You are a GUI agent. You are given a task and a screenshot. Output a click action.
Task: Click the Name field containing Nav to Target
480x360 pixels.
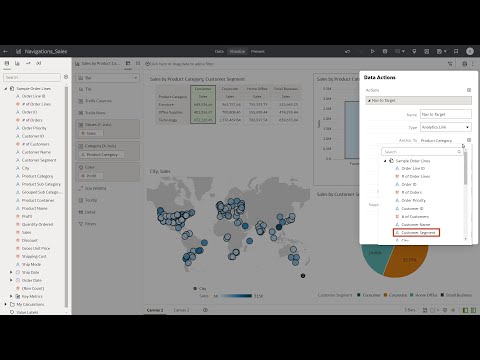point(446,114)
